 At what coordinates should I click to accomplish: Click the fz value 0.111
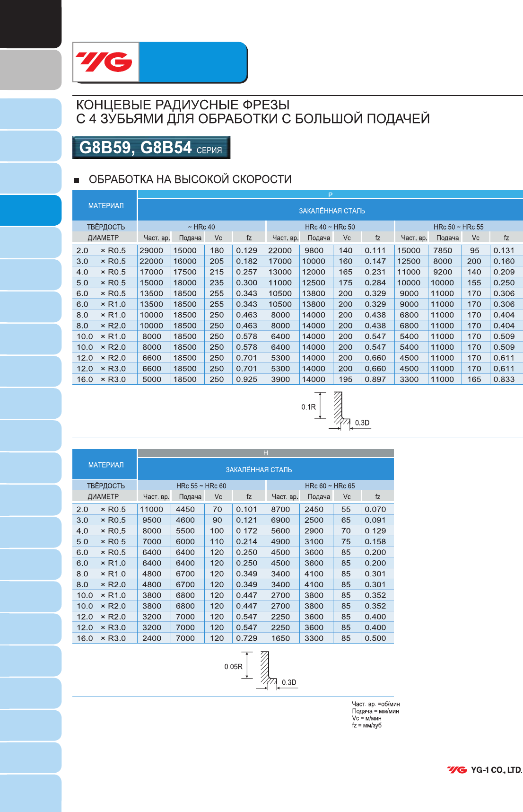click(375, 250)
